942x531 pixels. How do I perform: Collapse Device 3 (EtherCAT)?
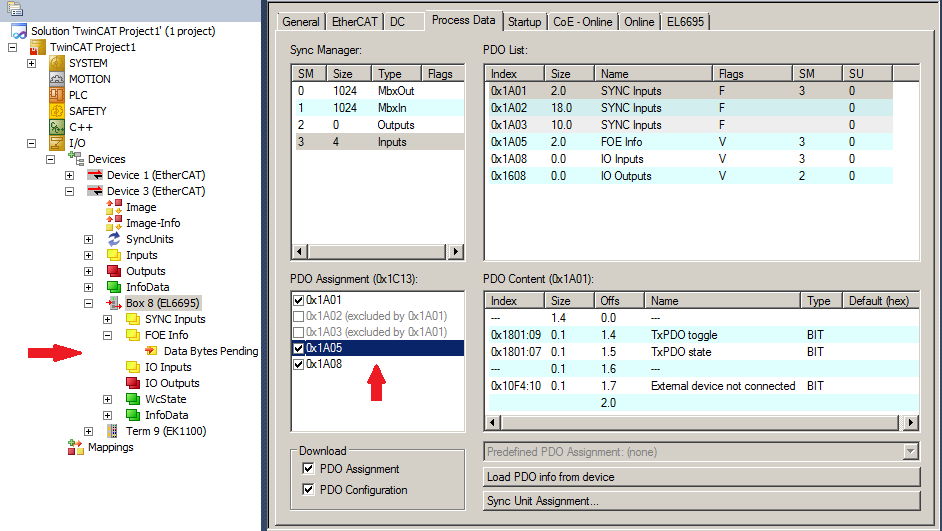click(70, 191)
